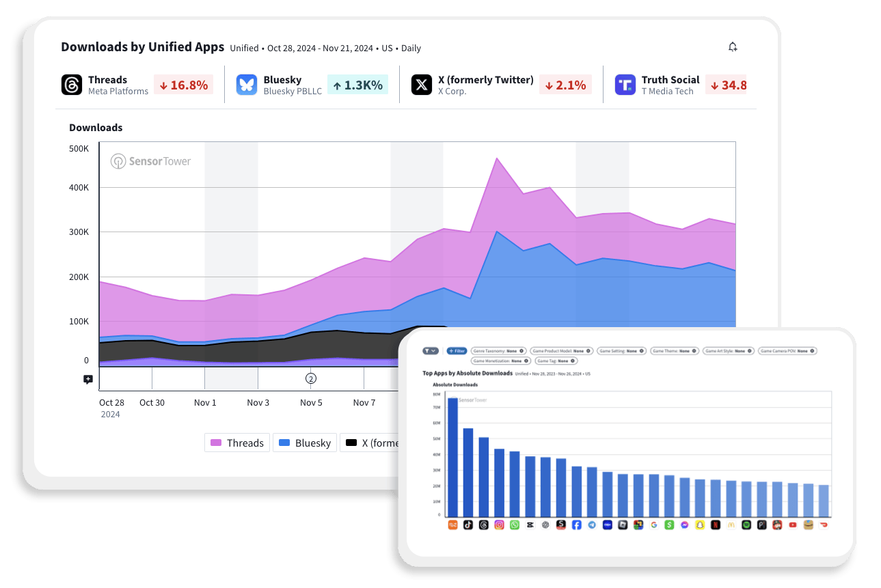
Task: Toggle the Threads series in the legend
Action: (x=237, y=443)
